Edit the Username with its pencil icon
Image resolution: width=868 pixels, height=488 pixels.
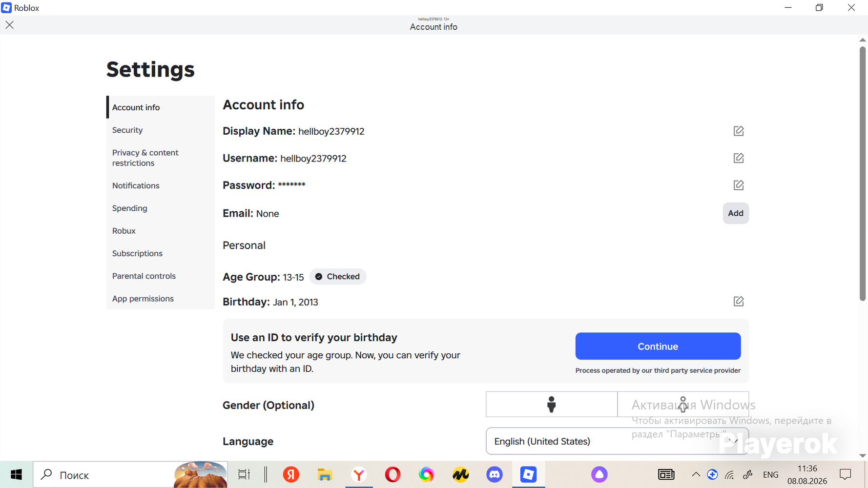[x=739, y=158]
